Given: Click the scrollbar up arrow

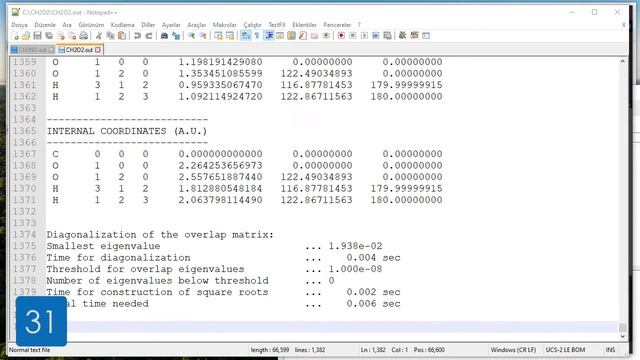Looking at the screenshot, I should click(622, 62).
